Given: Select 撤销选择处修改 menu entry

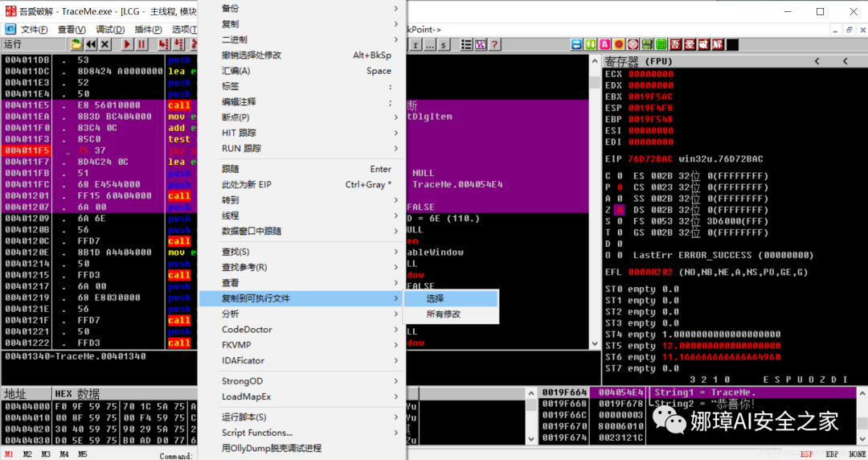Looking at the screenshot, I should point(302,55).
